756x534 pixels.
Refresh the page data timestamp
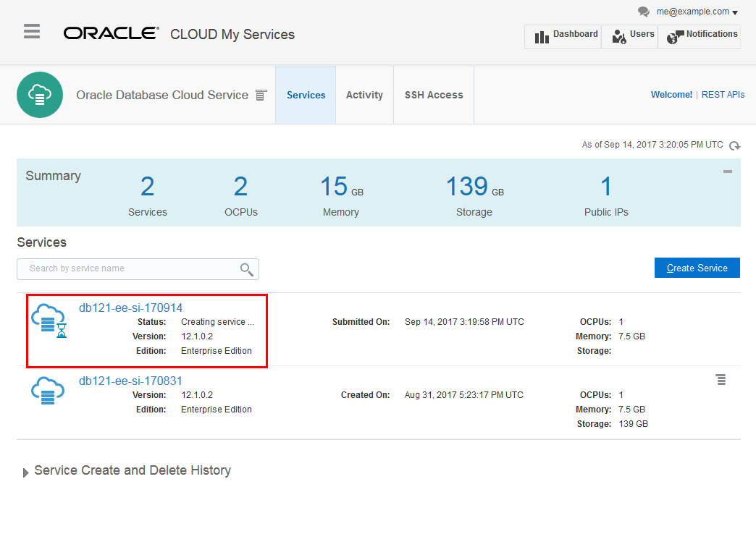[x=734, y=145]
